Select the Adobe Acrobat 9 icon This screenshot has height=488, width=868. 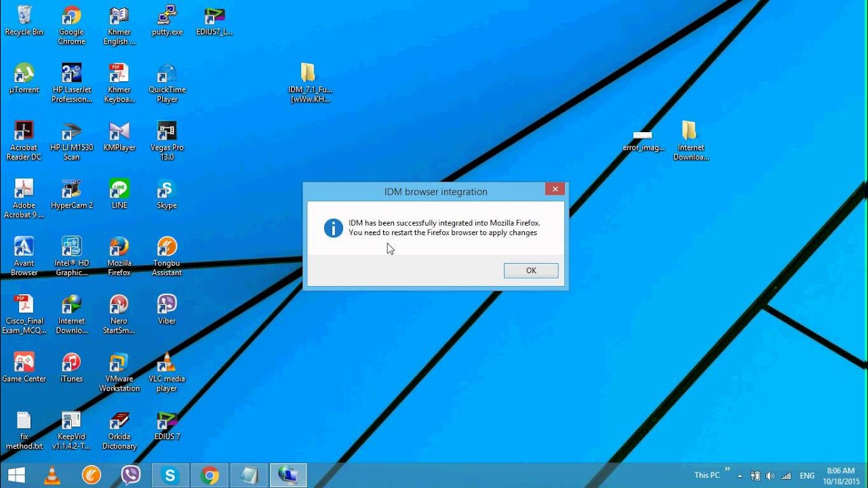tap(24, 199)
